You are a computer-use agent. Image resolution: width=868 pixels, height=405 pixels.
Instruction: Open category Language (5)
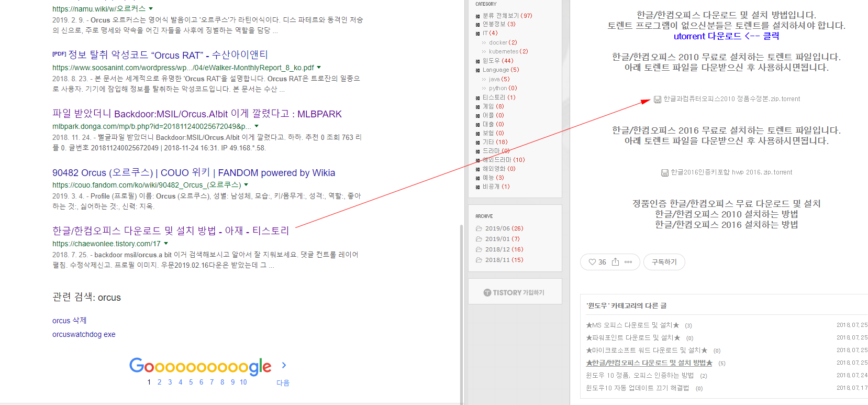tap(500, 70)
